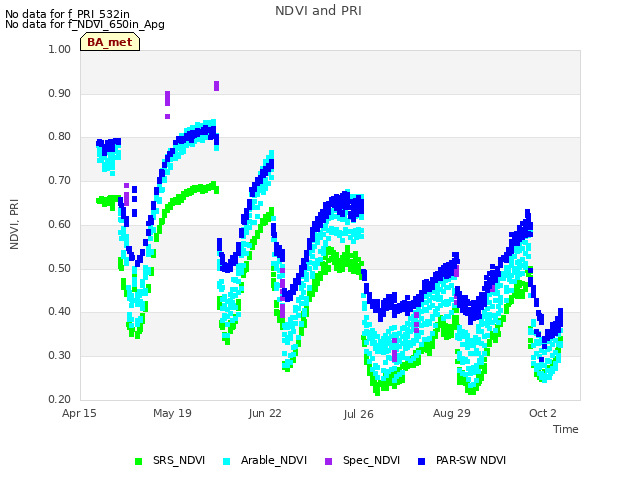This screenshot has height=480, width=640.
Task: Click the Aug 29 x-axis tick label
Action: click(451, 413)
